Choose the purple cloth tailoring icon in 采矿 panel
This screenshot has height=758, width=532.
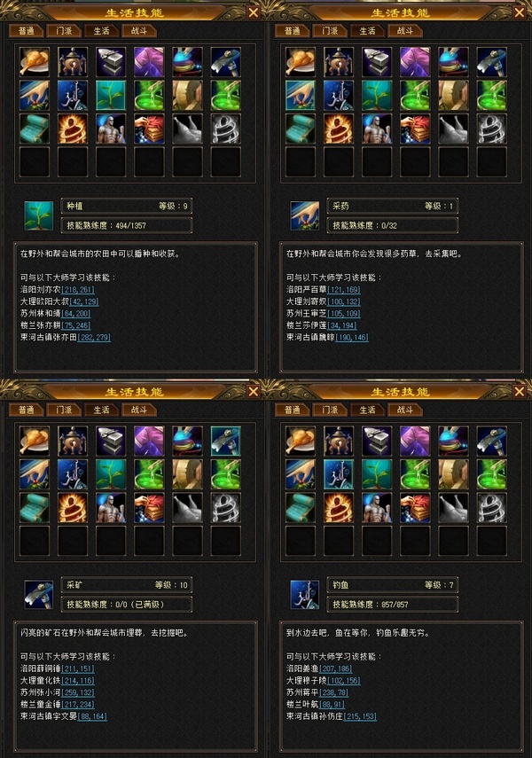[x=149, y=441]
